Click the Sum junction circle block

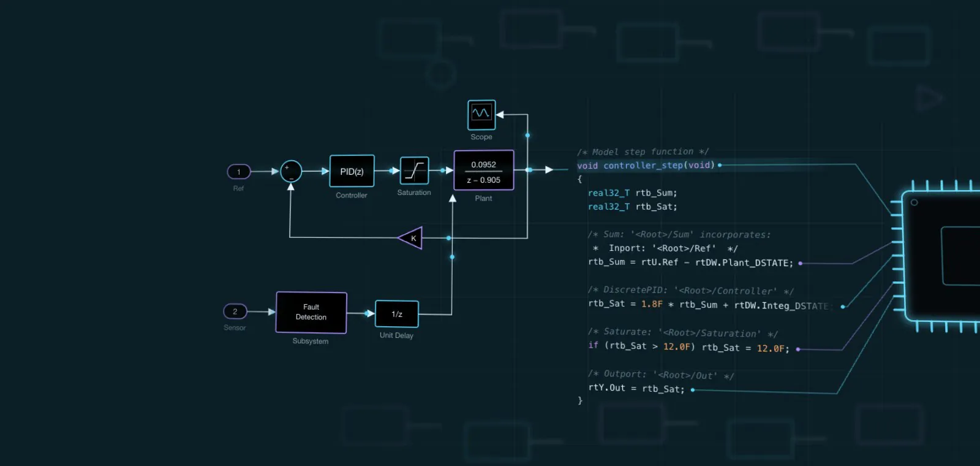click(291, 172)
